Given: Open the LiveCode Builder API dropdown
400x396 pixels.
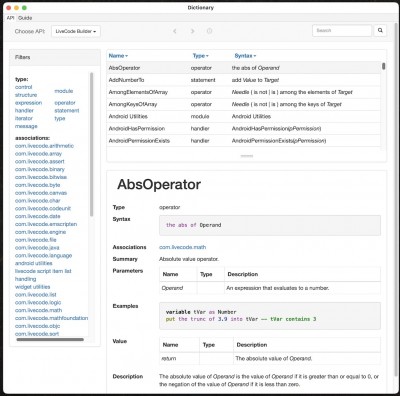Looking at the screenshot, I should 76,31.
